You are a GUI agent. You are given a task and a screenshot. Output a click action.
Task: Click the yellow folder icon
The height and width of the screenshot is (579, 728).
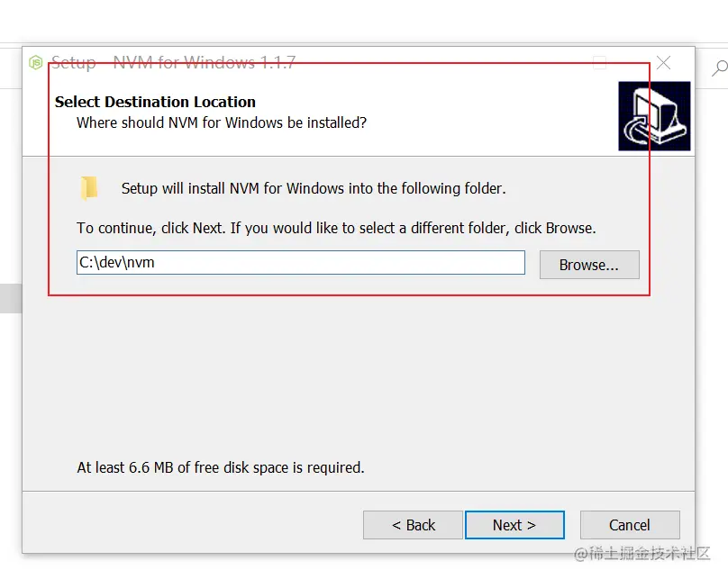click(88, 188)
